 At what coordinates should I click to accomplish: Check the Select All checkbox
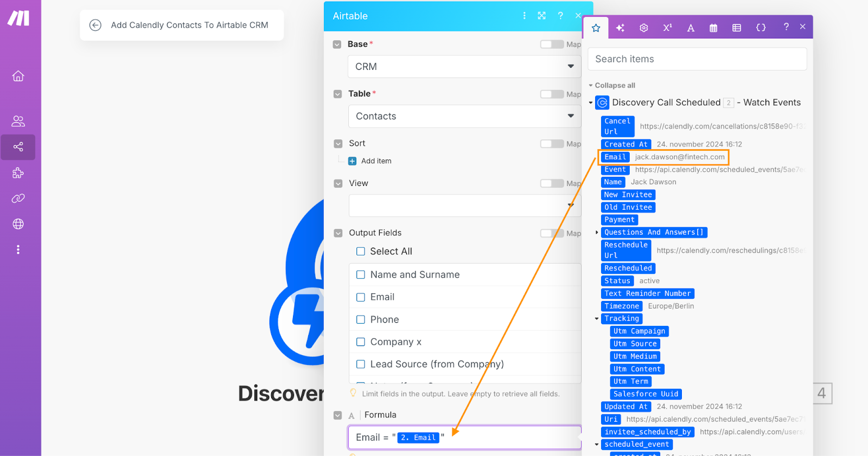click(361, 252)
